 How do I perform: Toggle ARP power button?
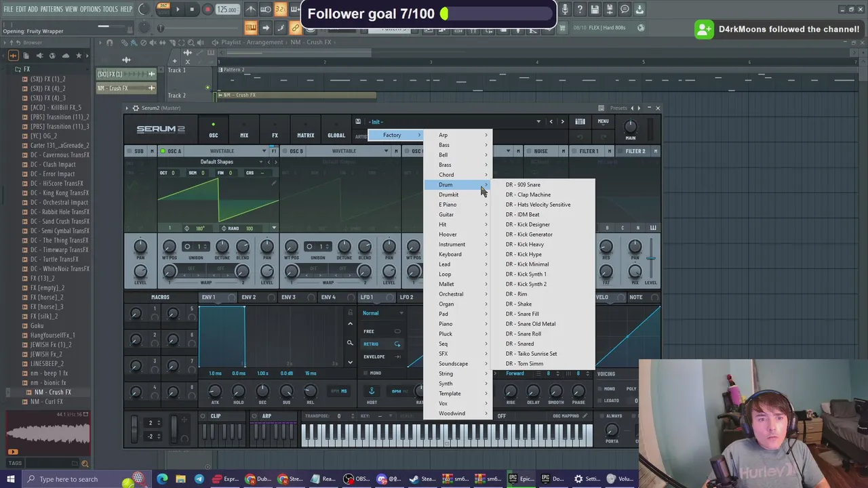(255, 416)
